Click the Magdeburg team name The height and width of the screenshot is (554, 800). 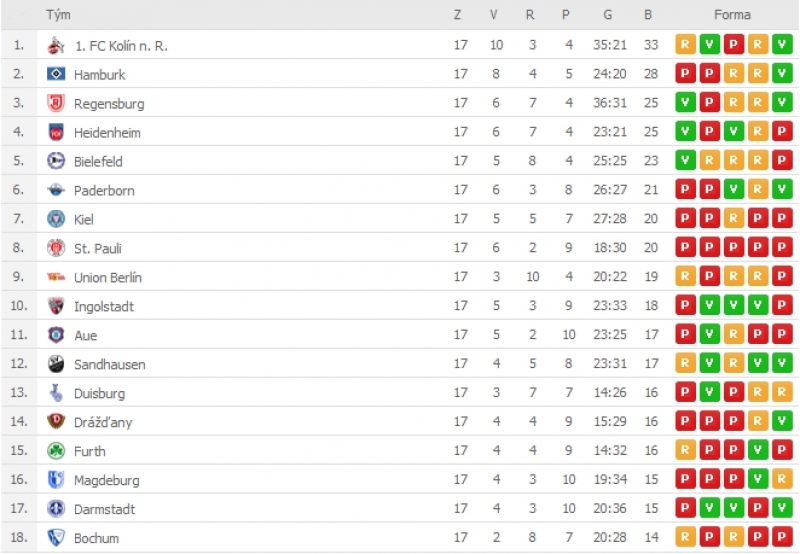point(107,481)
